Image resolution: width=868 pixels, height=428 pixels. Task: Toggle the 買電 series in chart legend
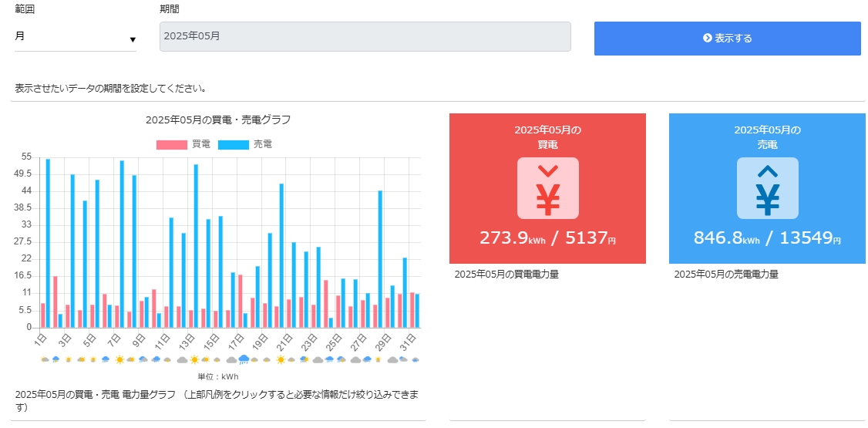pos(183,144)
